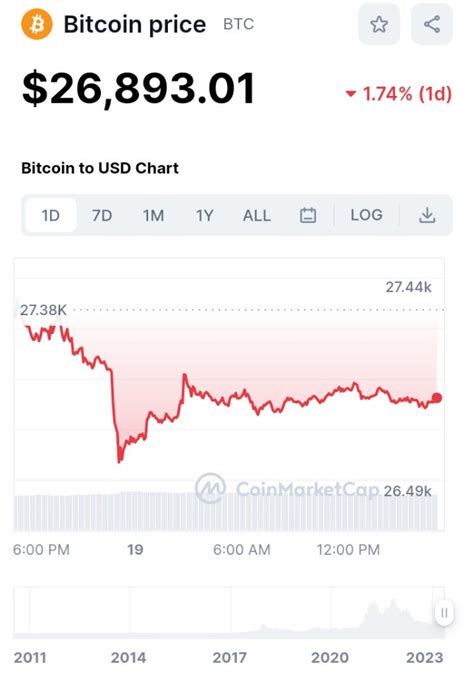474x684 pixels.
Task: Click the $26,893.01 price value
Action: pyautogui.click(x=138, y=89)
